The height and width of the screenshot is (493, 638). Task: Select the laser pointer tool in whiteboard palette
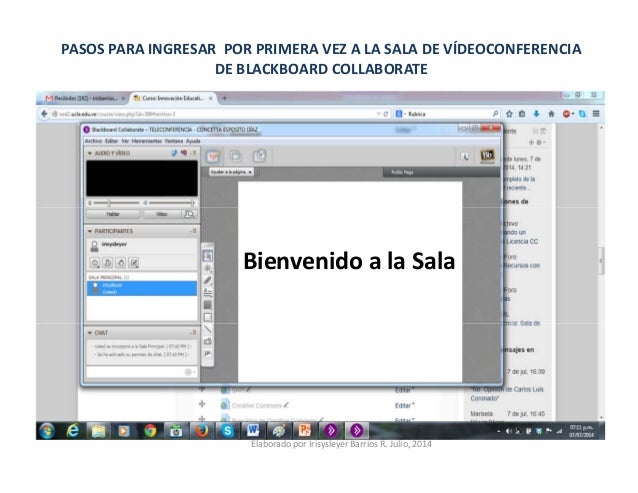[208, 268]
